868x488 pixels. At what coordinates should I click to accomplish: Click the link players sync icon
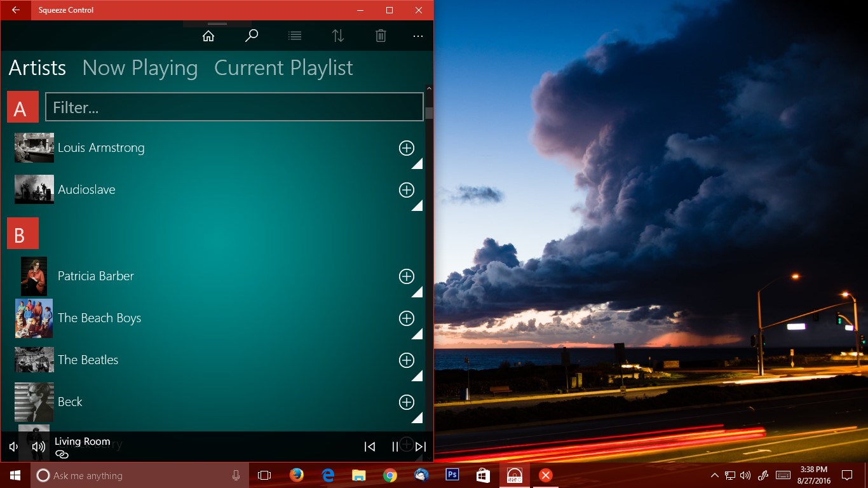61,454
